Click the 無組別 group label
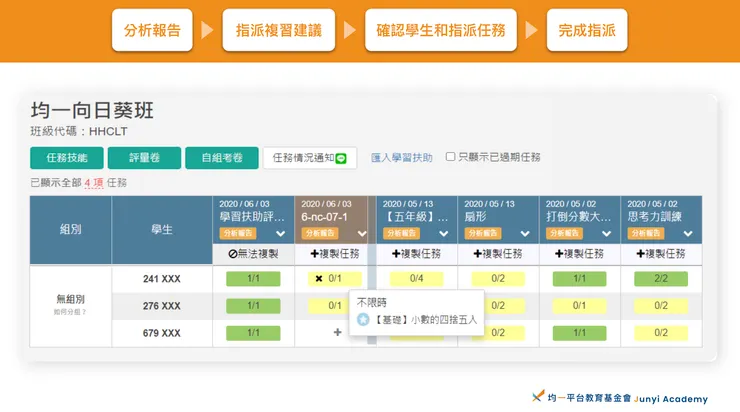The image size is (740, 412). pyautogui.click(x=70, y=299)
